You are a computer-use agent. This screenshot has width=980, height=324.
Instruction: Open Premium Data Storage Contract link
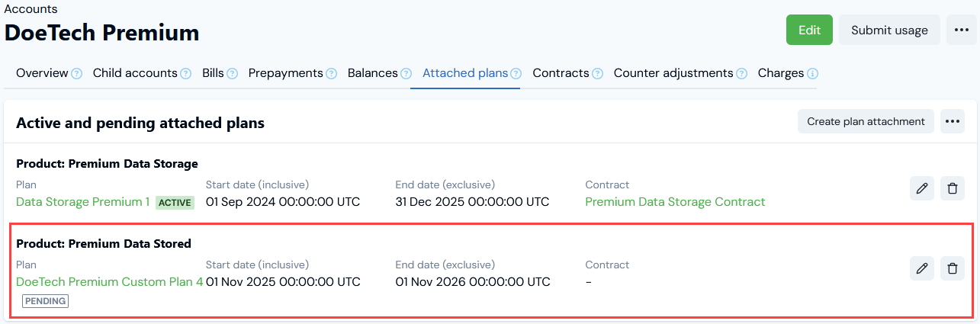(x=675, y=202)
